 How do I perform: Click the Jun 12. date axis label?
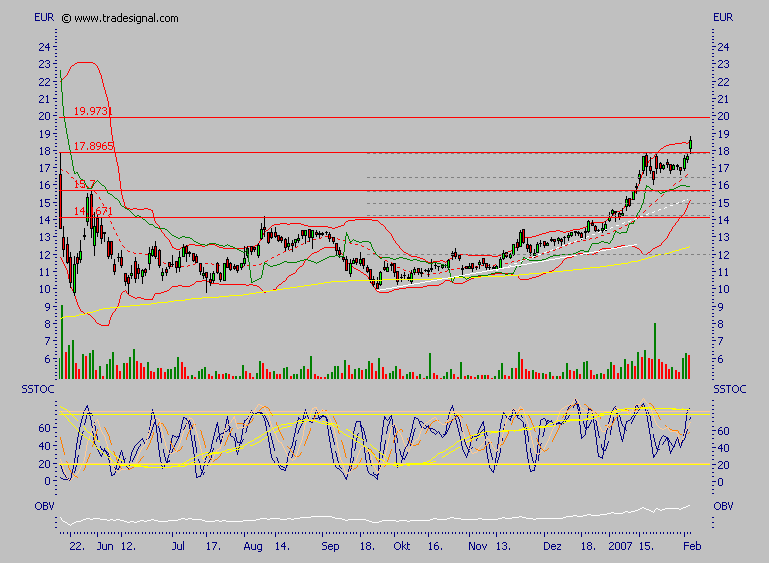pos(114,549)
